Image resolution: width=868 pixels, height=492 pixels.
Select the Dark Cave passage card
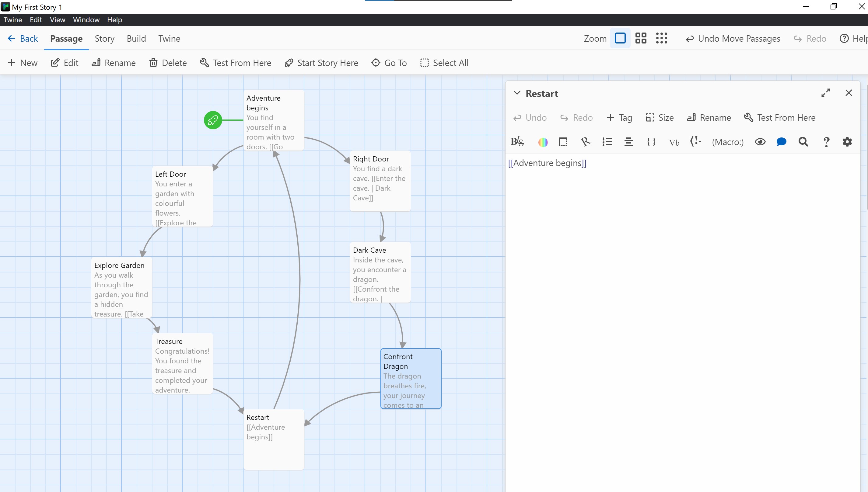click(380, 272)
